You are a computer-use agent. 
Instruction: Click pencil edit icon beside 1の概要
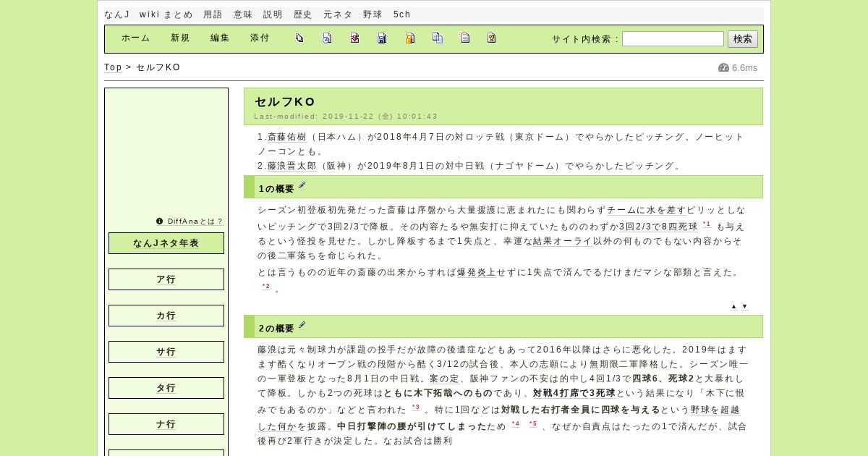coord(302,186)
